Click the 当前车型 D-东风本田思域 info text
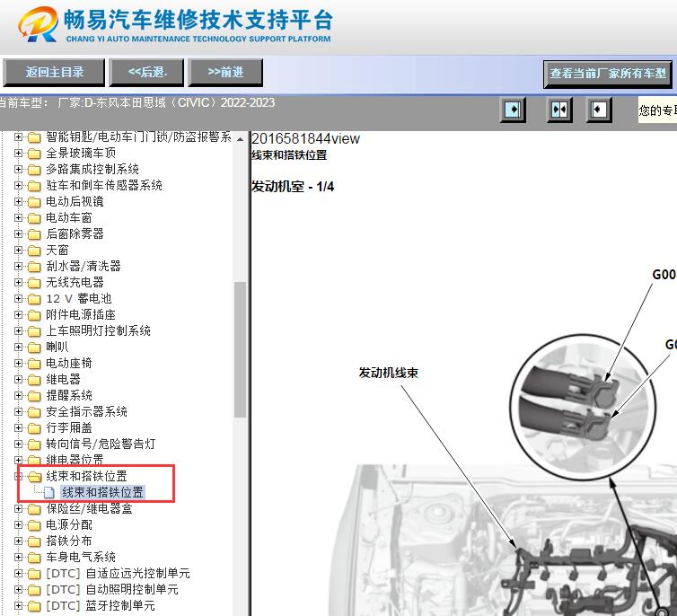 (x=137, y=102)
